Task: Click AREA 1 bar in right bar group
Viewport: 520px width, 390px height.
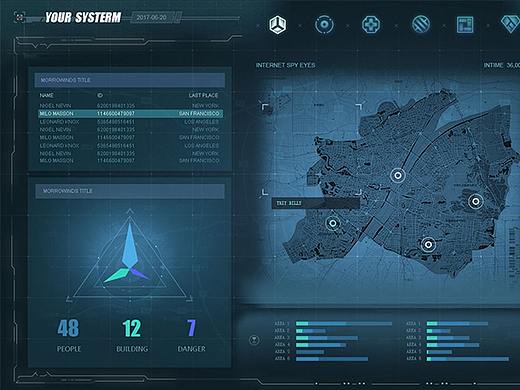Action: click(x=457, y=323)
